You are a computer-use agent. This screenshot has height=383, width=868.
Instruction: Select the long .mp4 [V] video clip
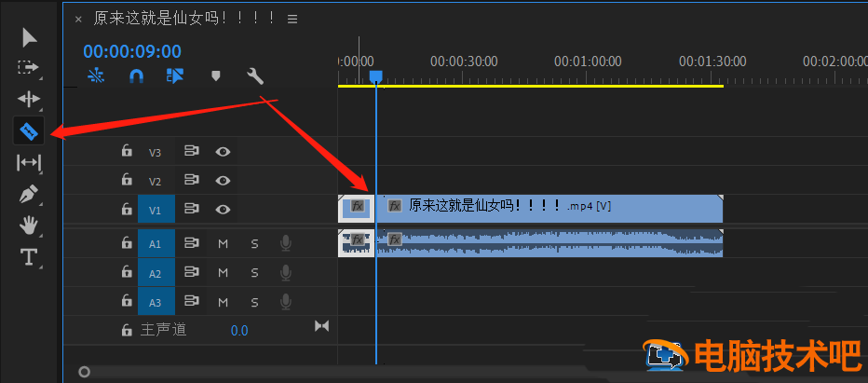click(x=549, y=209)
